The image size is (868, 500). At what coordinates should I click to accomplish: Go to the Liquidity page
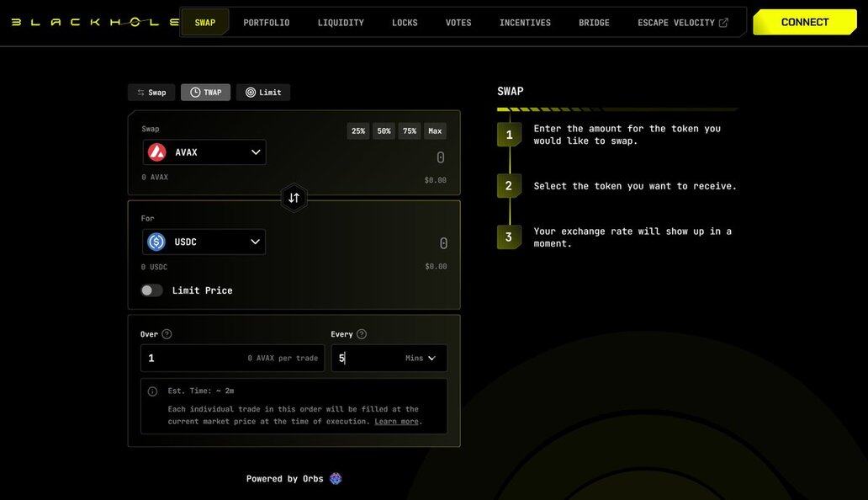pos(341,23)
